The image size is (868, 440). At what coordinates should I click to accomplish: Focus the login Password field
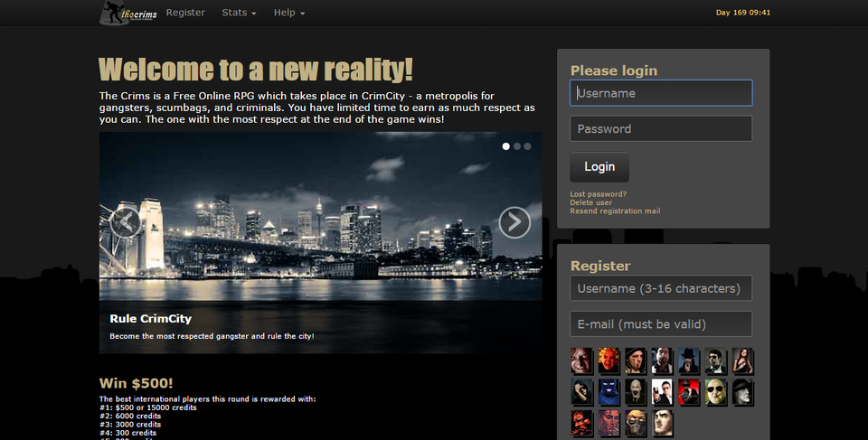point(661,128)
